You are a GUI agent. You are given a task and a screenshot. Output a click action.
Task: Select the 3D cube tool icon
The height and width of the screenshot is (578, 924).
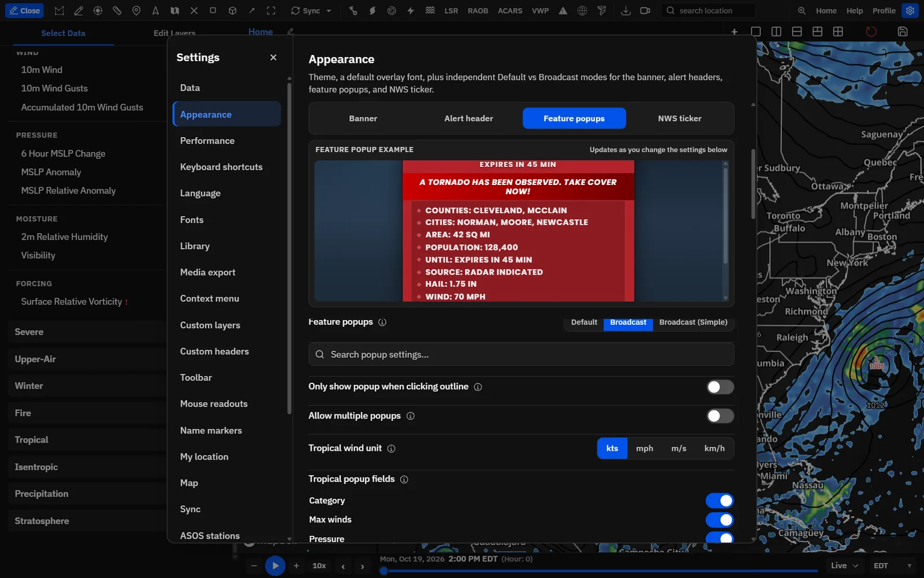pos(233,10)
